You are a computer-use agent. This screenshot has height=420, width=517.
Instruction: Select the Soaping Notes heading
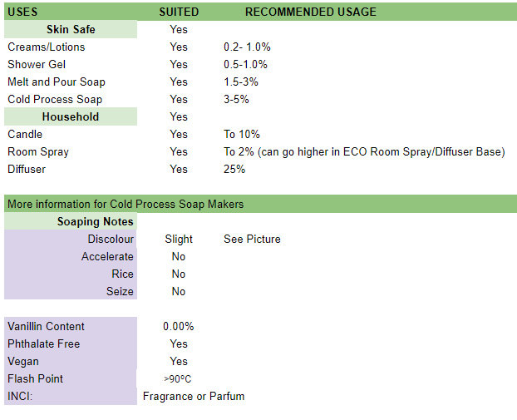95,221
